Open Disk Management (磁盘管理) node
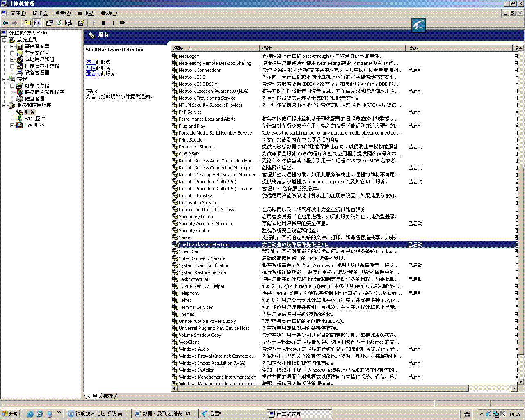 click(34, 99)
